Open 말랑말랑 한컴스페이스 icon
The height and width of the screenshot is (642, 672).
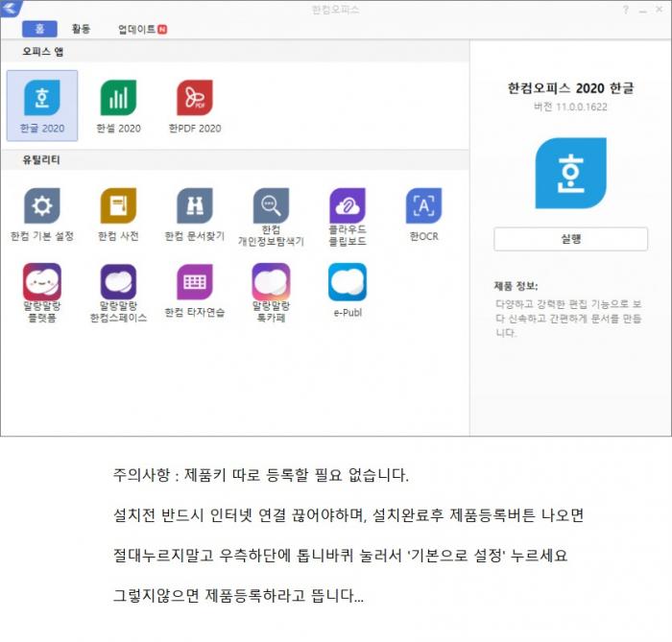118,282
